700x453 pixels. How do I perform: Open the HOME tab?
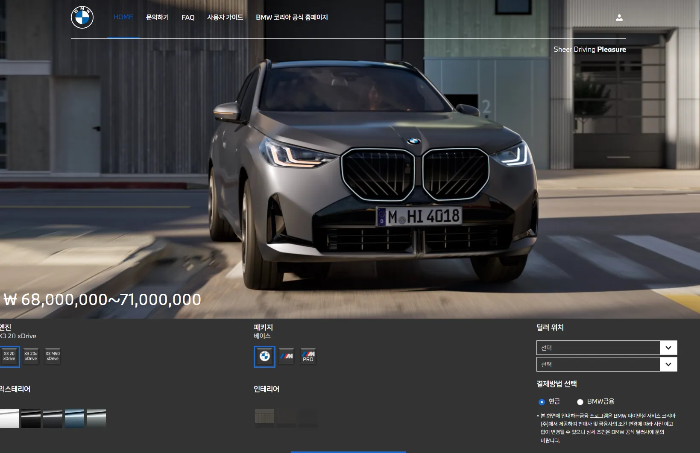tap(123, 17)
